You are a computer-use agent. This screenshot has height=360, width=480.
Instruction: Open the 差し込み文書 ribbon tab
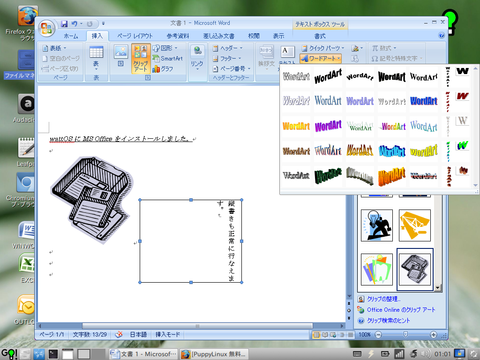click(x=219, y=36)
